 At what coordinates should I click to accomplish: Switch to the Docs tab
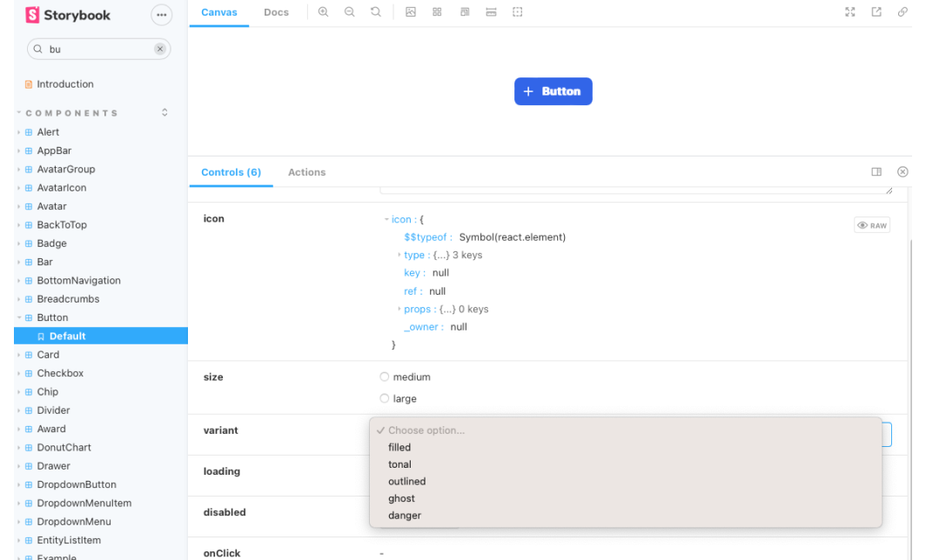[x=276, y=12]
